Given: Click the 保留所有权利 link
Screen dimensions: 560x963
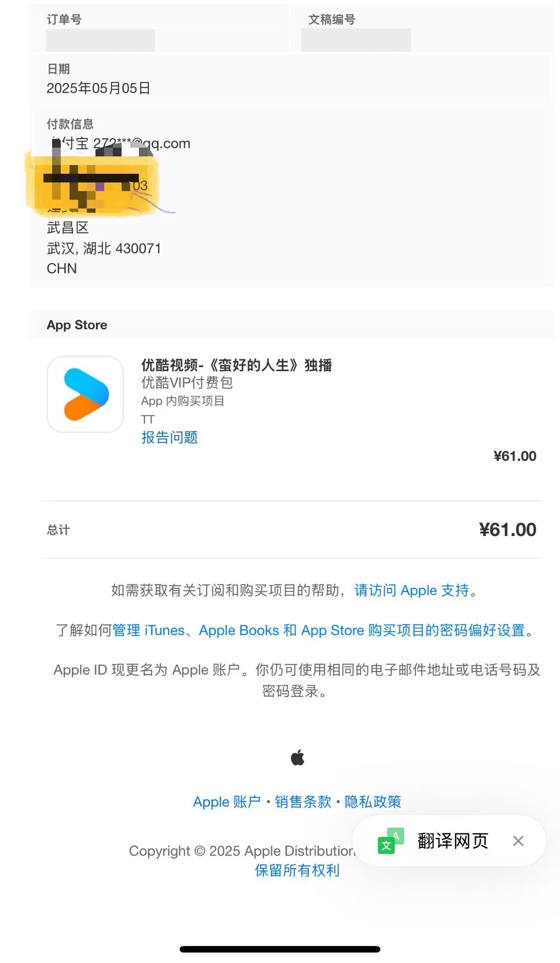Looking at the screenshot, I should (x=297, y=870).
